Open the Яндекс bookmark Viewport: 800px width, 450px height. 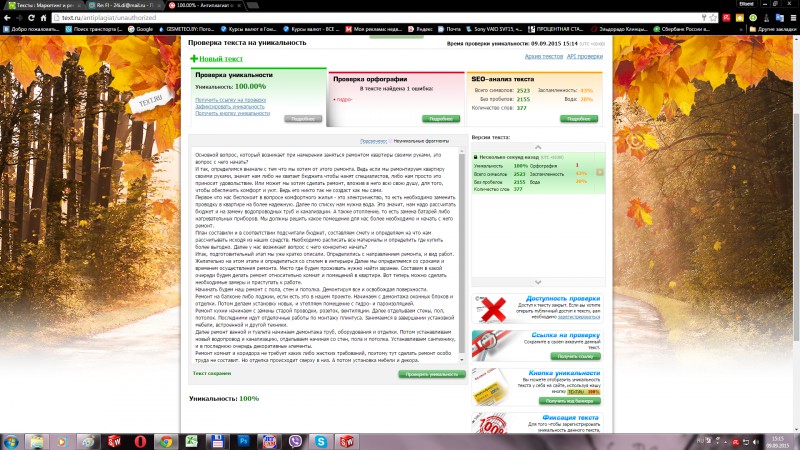point(420,29)
